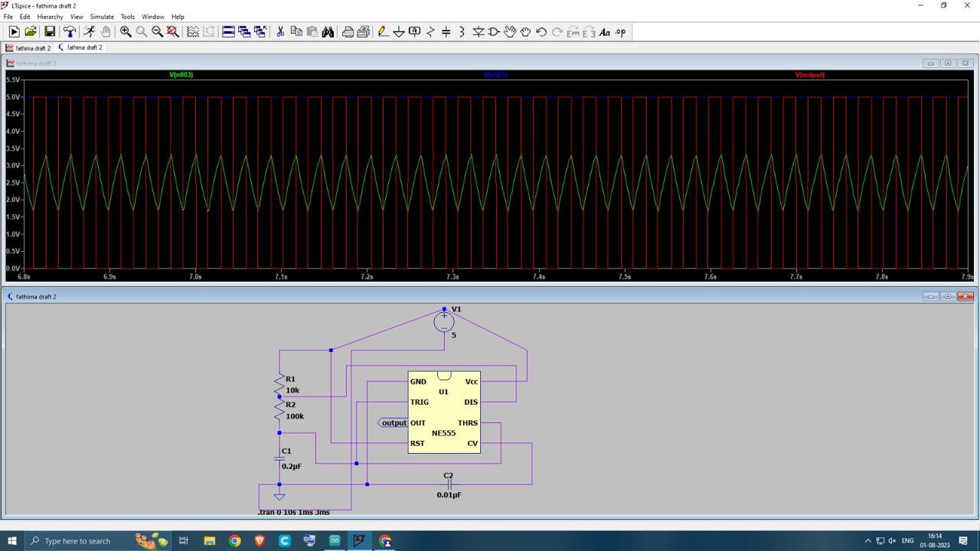Switch to the schematic tab
The height and width of the screenshot is (551, 980).
pyautogui.click(x=80, y=47)
